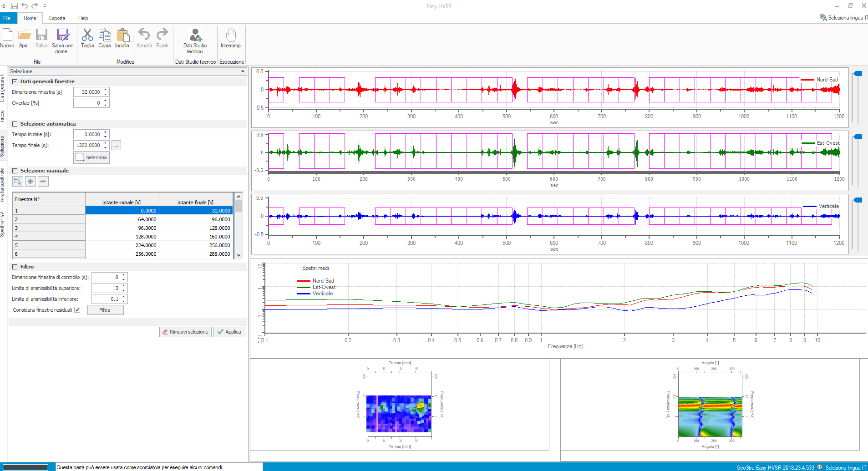Add a window with the green plus icon
Image resolution: width=868 pixels, height=471 pixels.
point(30,182)
